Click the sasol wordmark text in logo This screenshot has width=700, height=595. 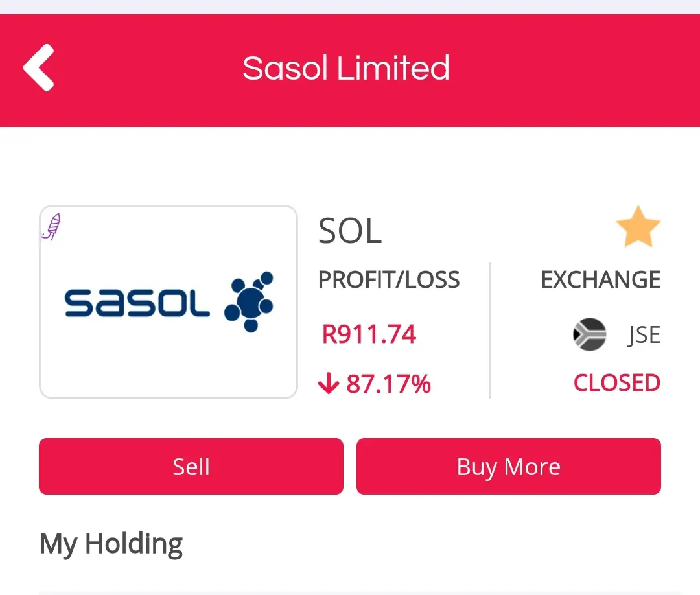pyautogui.click(x=137, y=303)
